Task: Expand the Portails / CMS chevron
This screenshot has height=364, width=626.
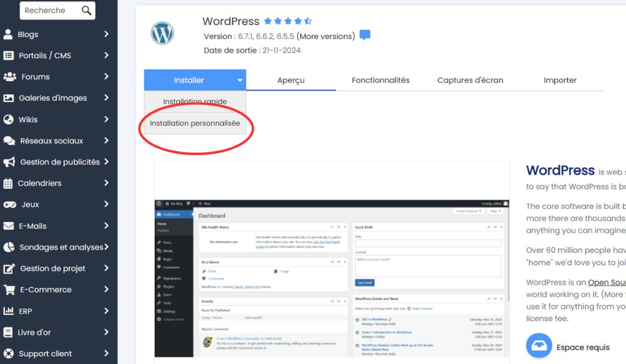Action: click(x=106, y=55)
